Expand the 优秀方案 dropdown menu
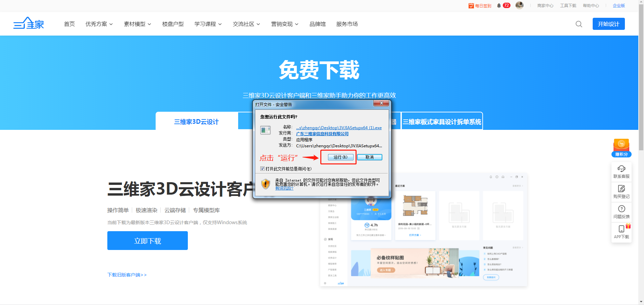644x305 pixels. (99, 24)
